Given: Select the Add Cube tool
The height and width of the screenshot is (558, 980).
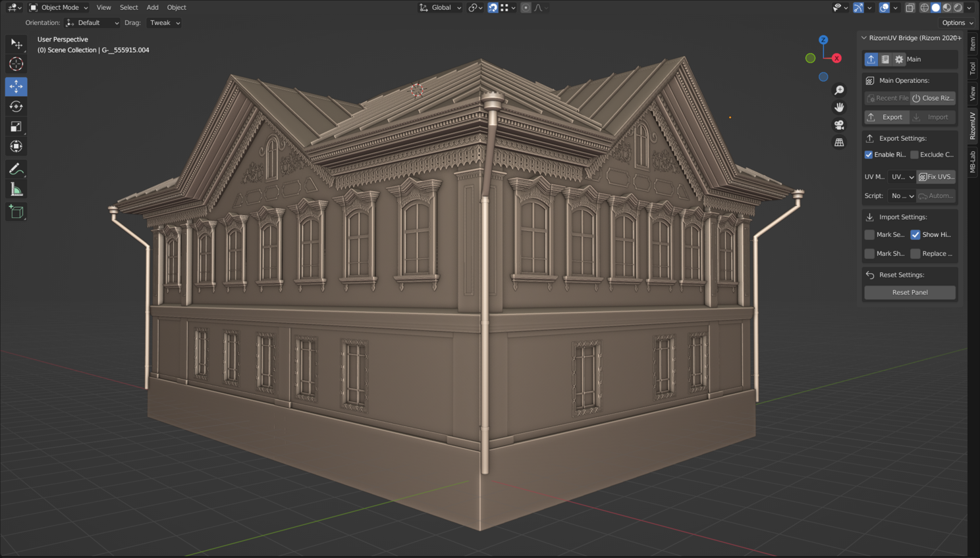Looking at the screenshot, I should click(16, 212).
